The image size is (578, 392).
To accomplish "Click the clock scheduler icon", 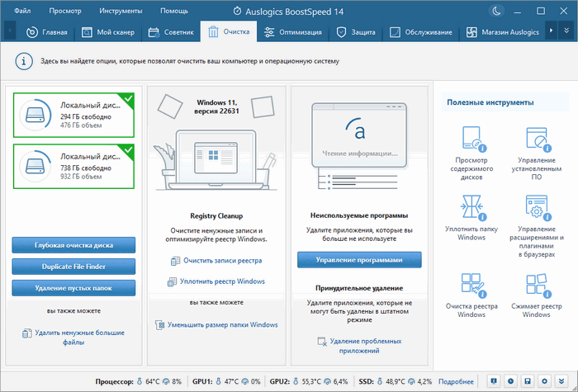I will (x=510, y=381).
